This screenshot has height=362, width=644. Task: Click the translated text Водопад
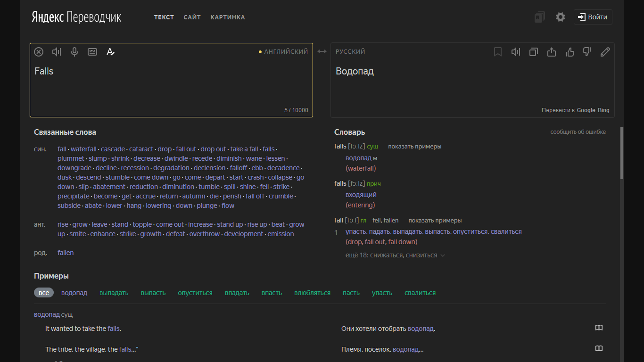pos(355,71)
